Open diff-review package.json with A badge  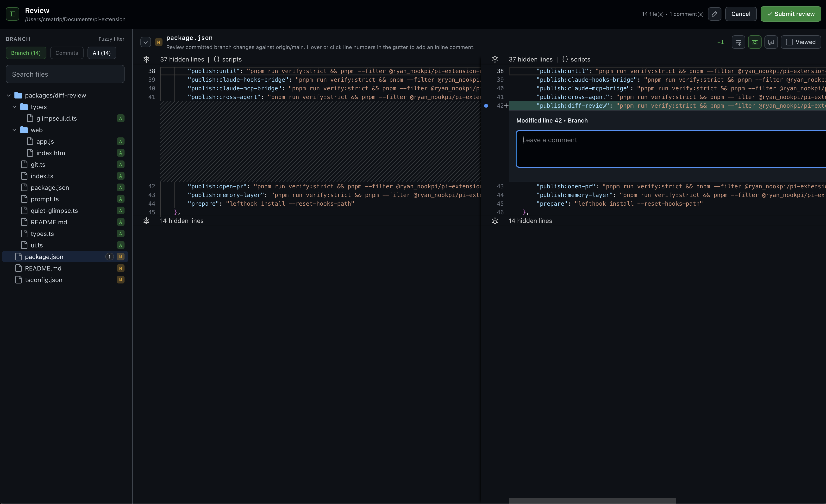pyautogui.click(x=50, y=188)
